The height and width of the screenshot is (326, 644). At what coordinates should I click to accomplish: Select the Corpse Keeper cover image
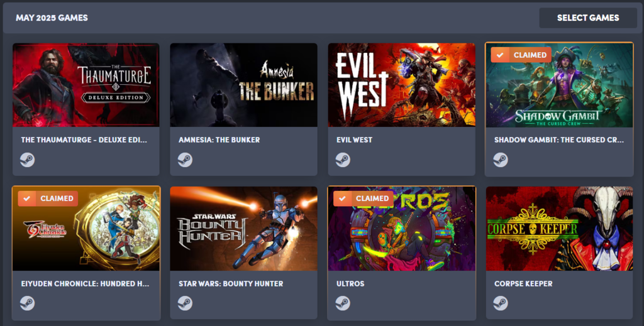tap(559, 229)
